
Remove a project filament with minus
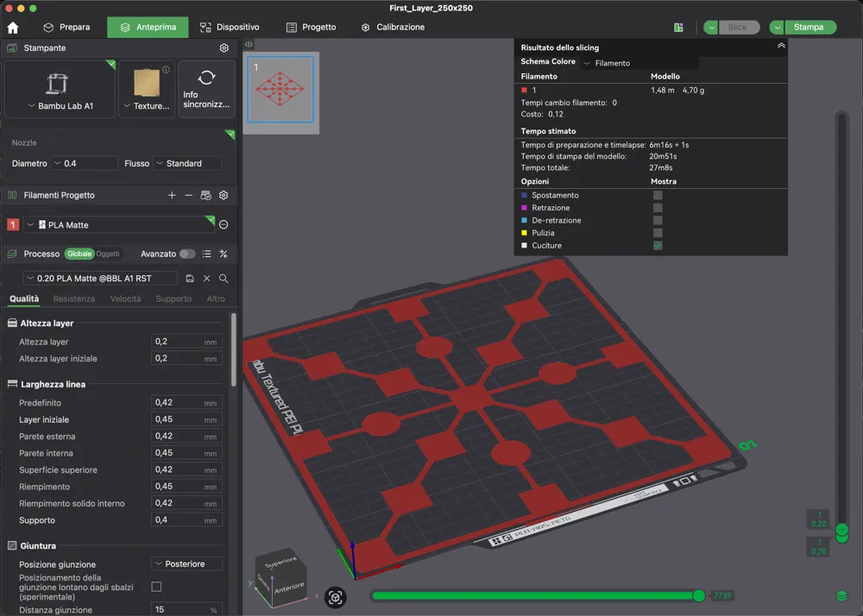click(189, 195)
